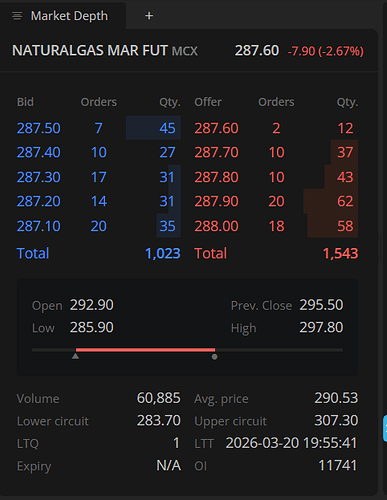Click the Lower circuit value 283.70

click(159, 421)
